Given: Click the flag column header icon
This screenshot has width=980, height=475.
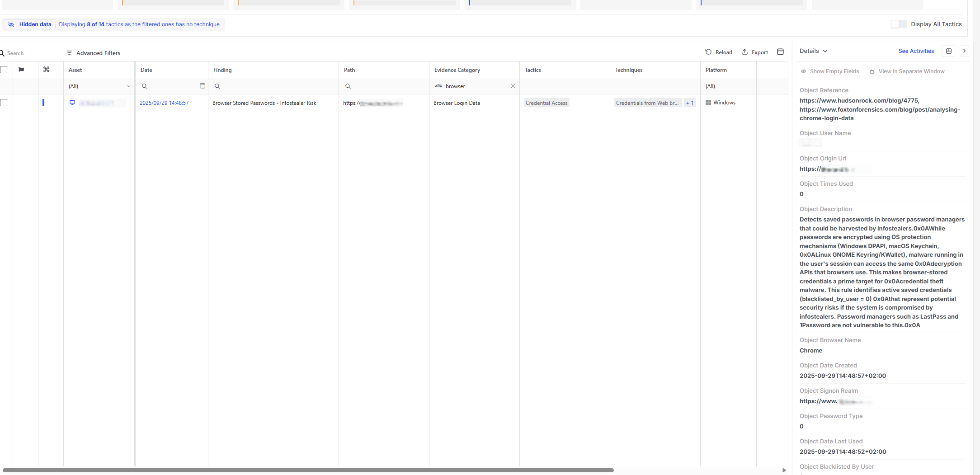Looking at the screenshot, I should (21, 70).
